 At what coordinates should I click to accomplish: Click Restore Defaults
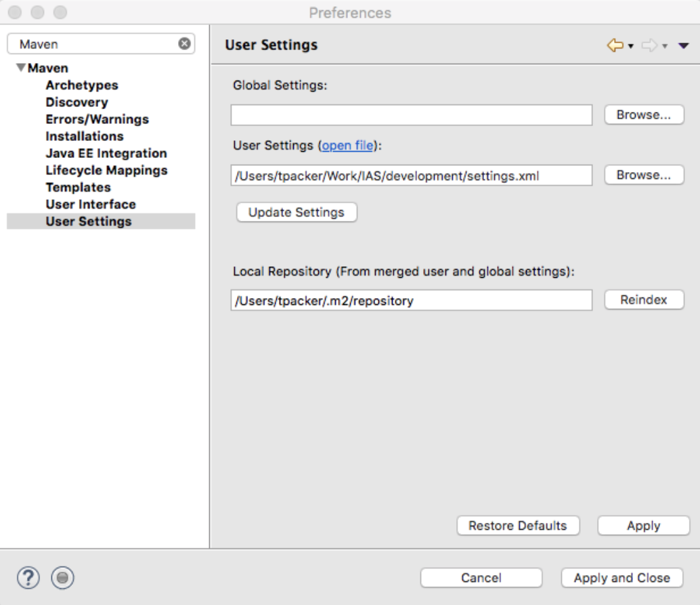[518, 526]
